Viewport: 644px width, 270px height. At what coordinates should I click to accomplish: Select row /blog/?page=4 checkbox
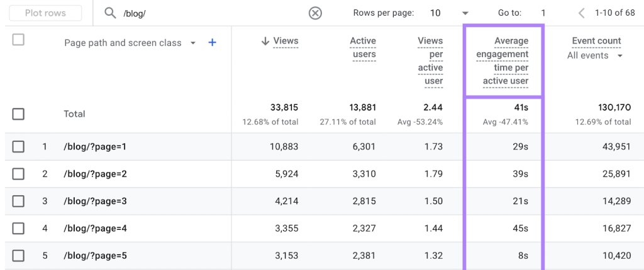(18, 229)
